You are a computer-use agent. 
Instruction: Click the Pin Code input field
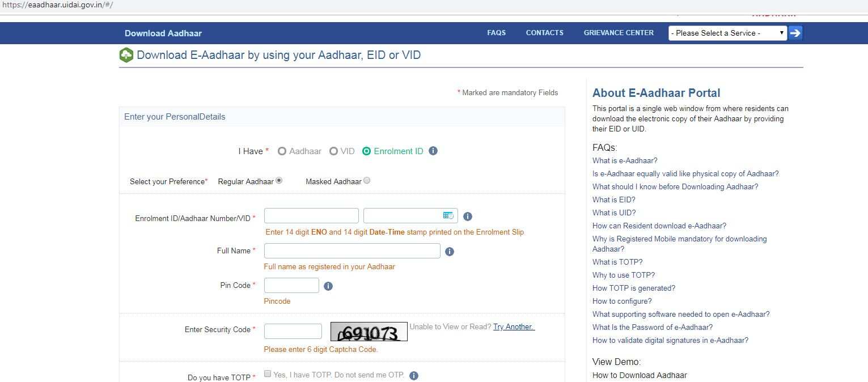click(291, 285)
